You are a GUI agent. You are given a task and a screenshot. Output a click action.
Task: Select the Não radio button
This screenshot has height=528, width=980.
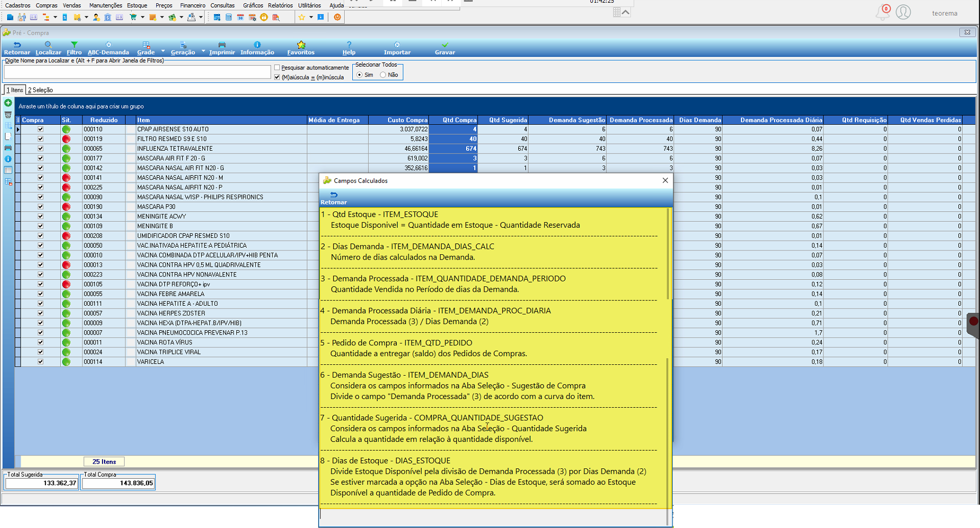coord(383,75)
